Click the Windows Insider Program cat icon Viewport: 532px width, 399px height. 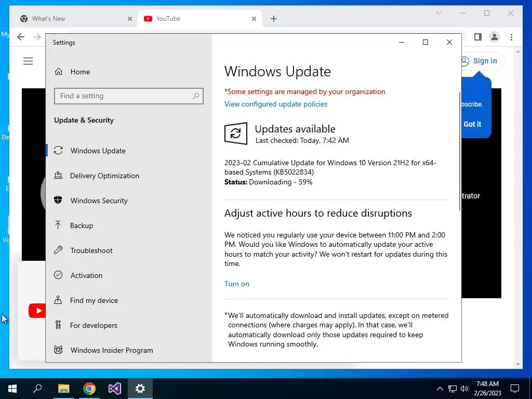[58, 350]
